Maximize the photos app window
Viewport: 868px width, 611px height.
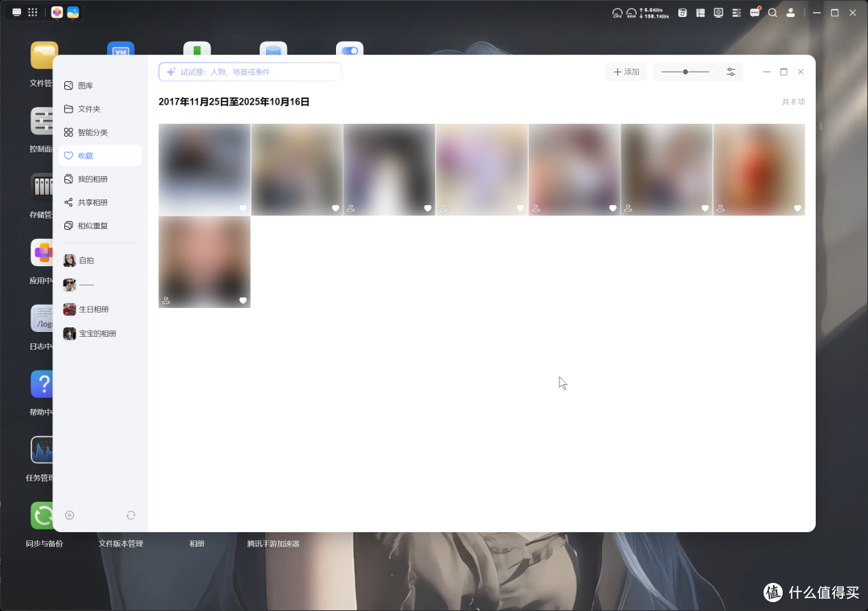click(784, 72)
